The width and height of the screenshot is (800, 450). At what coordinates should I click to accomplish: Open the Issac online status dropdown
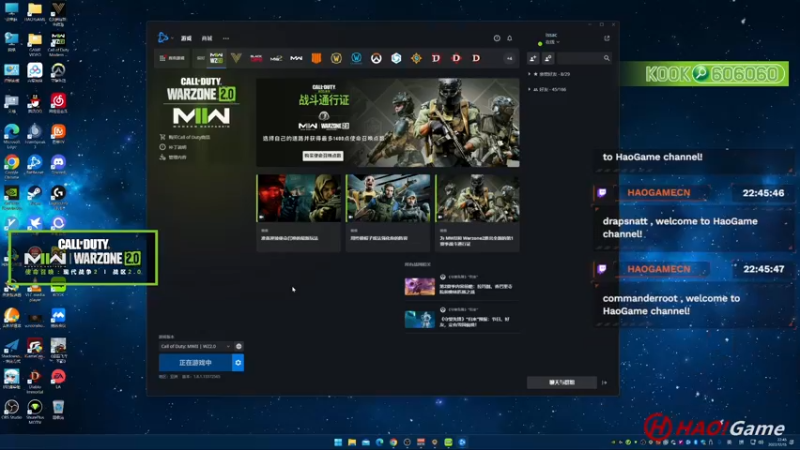pyautogui.click(x=552, y=39)
